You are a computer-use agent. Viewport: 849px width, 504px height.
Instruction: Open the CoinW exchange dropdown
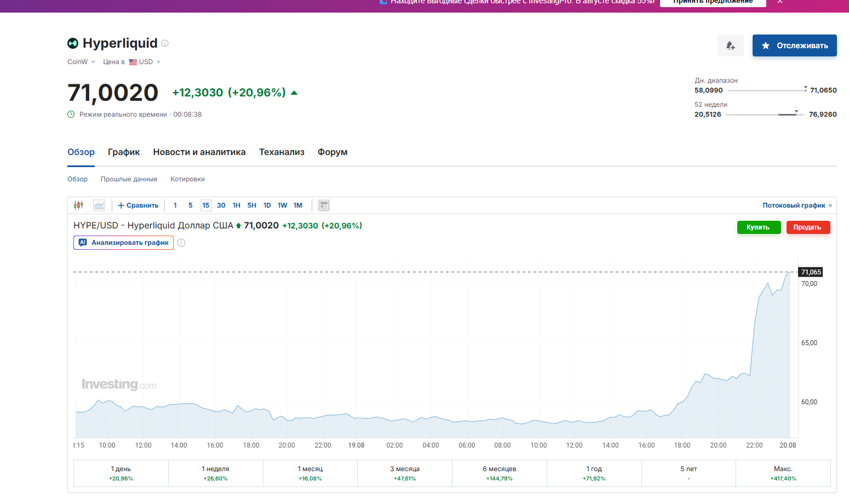[x=81, y=62]
